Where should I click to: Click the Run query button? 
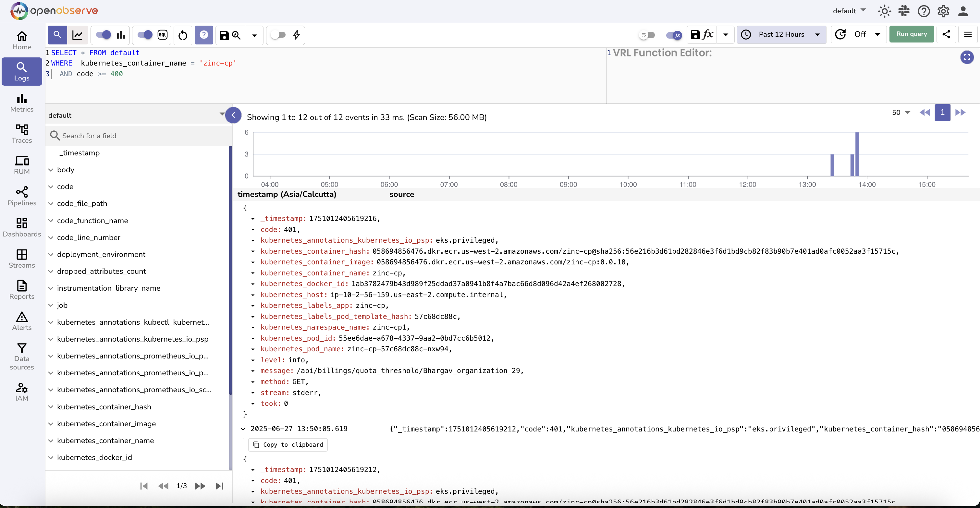tap(912, 34)
